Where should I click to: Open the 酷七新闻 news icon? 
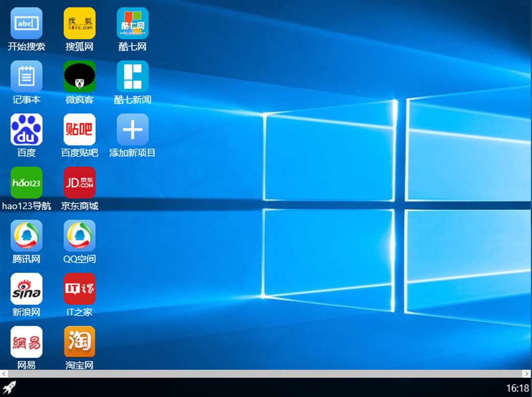(133, 76)
